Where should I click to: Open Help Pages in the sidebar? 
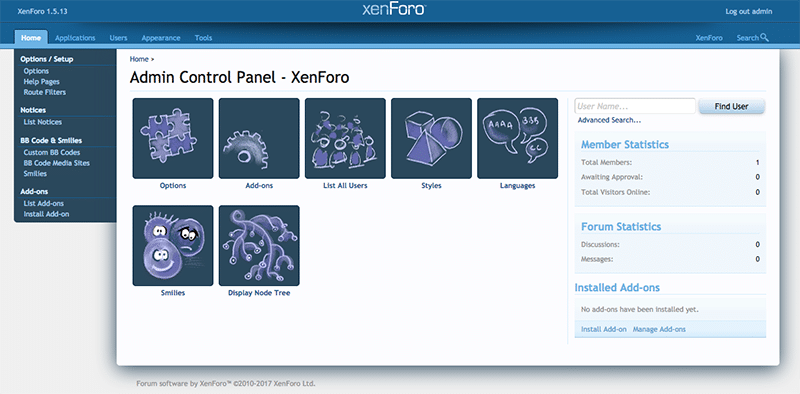[x=41, y=82]
